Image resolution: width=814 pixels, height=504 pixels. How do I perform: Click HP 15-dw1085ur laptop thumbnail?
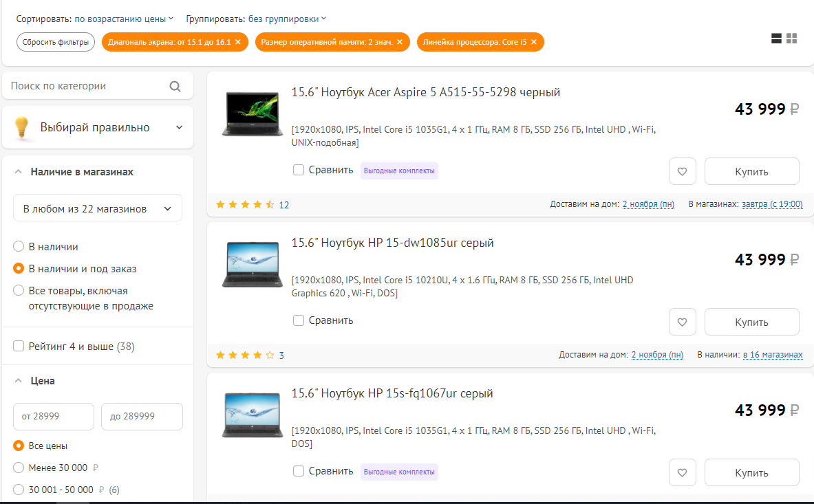tap(253, 264)
